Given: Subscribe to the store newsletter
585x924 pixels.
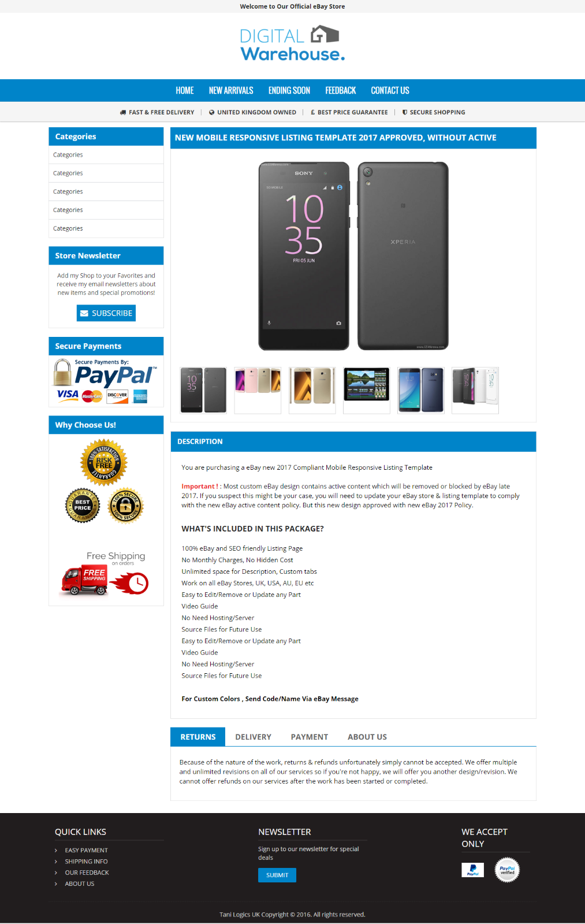Looking at the screenshot, I should click(106, 313).
